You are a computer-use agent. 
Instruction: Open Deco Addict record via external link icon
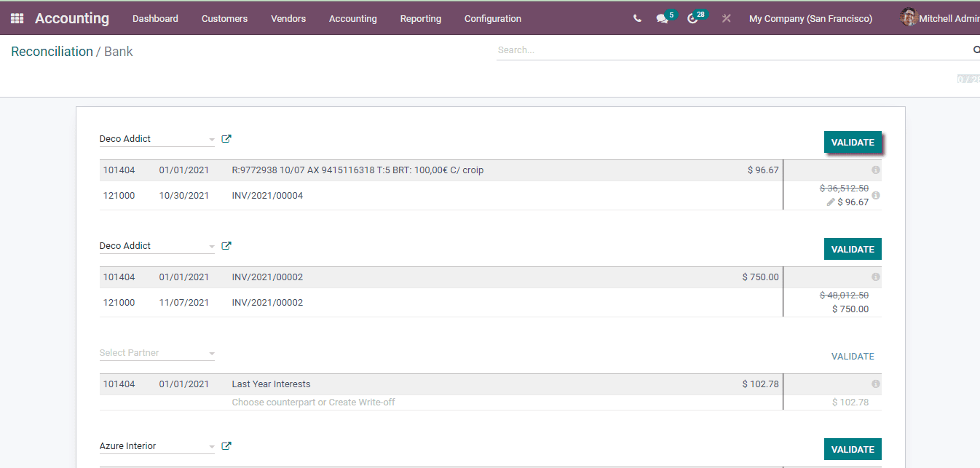click(226, 138)
